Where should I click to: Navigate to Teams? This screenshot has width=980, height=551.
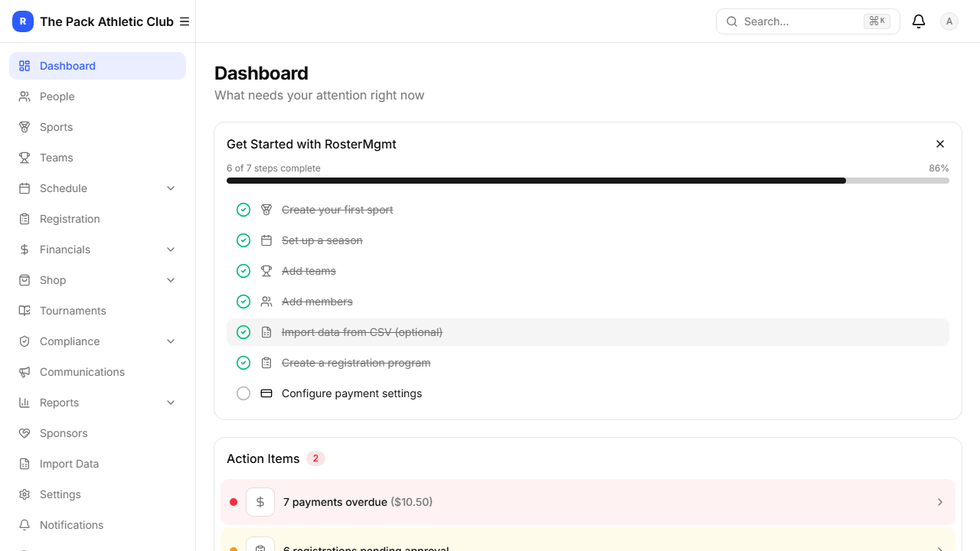pos(97,158)
